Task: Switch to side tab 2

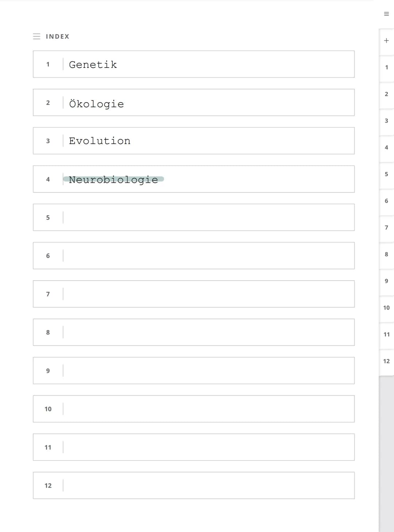Action: [386, 94]
